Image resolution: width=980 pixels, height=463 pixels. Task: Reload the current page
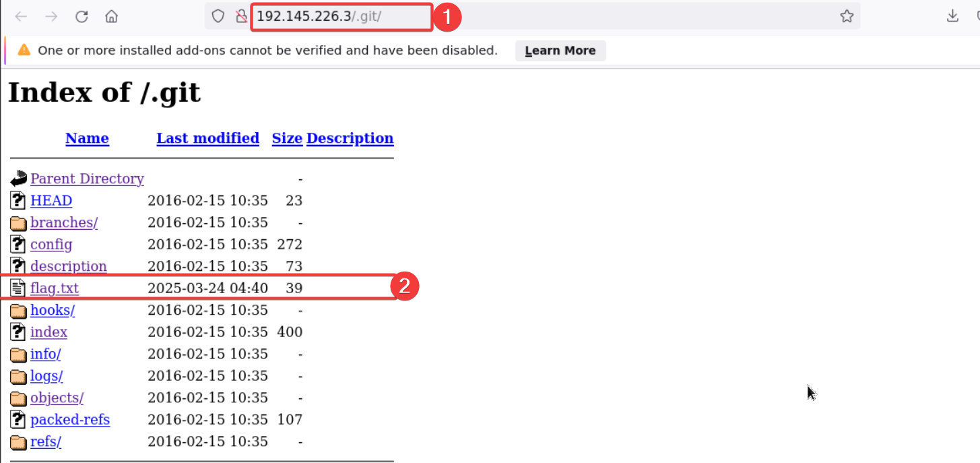81,17
